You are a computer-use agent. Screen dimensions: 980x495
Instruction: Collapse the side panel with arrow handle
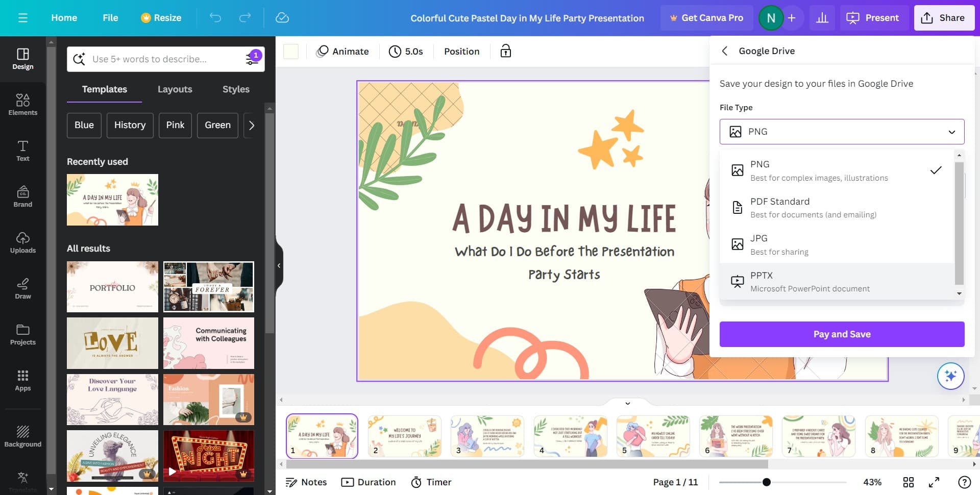279,265
